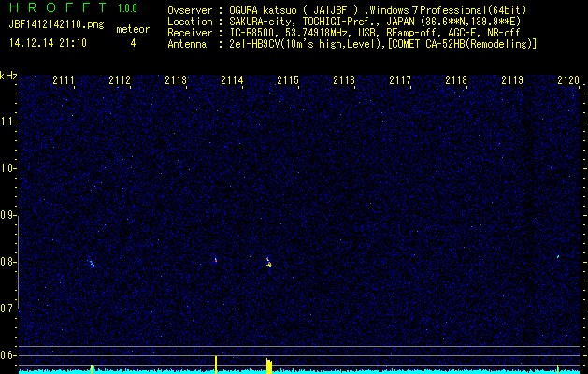
Task: Click the 2117 time axis label
Action: [400, 80]
